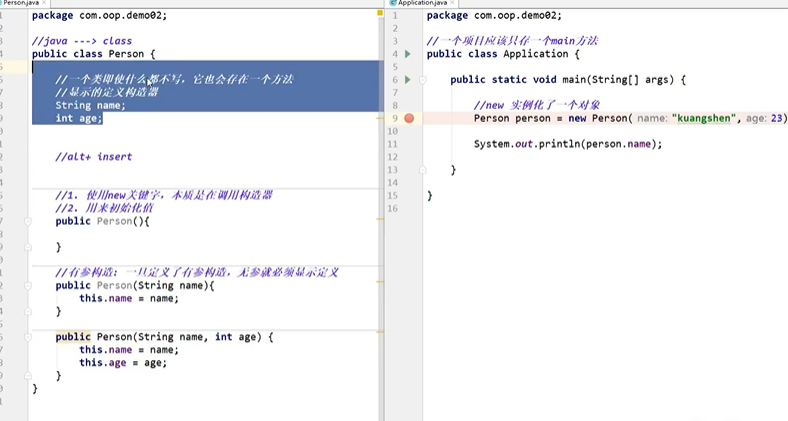Click the stripe mark beside the Person(String name) constructor

[x=380, y=282]
